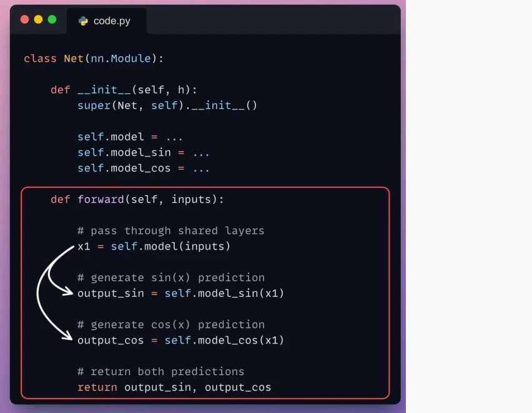
Task: Click the def __init__(self, h) line
Action: click(x=124, y=90)
